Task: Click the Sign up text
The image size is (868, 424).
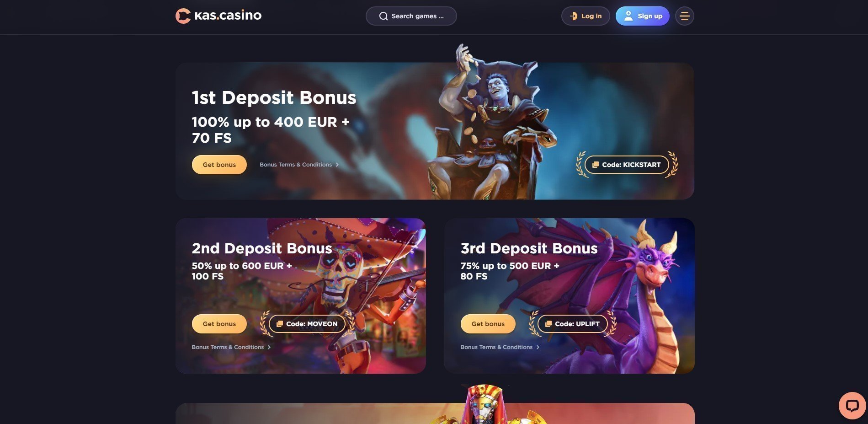Action: 650,16
